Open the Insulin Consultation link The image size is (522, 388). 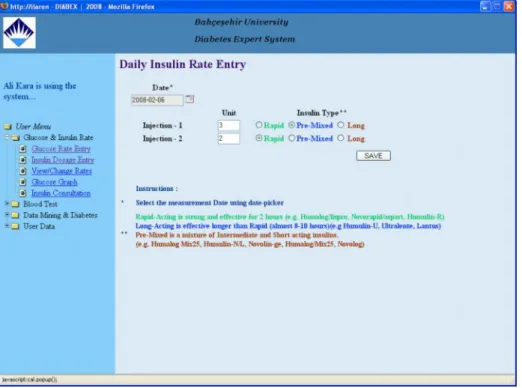click(x=61, y=193)
